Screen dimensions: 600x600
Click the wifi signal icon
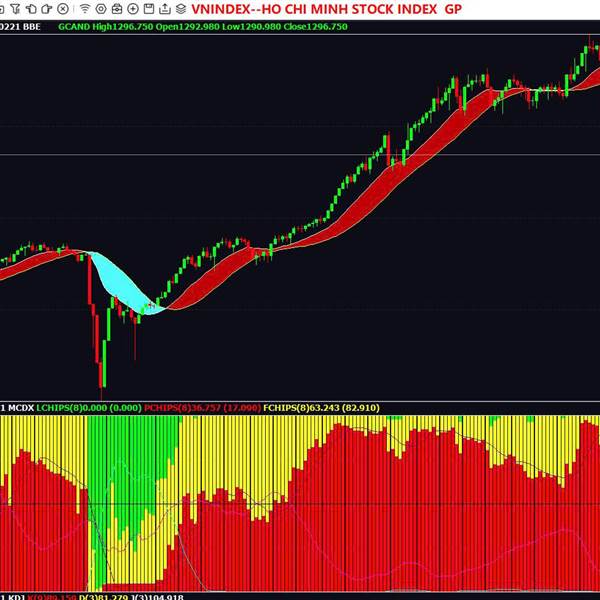[x=85, y=8]
